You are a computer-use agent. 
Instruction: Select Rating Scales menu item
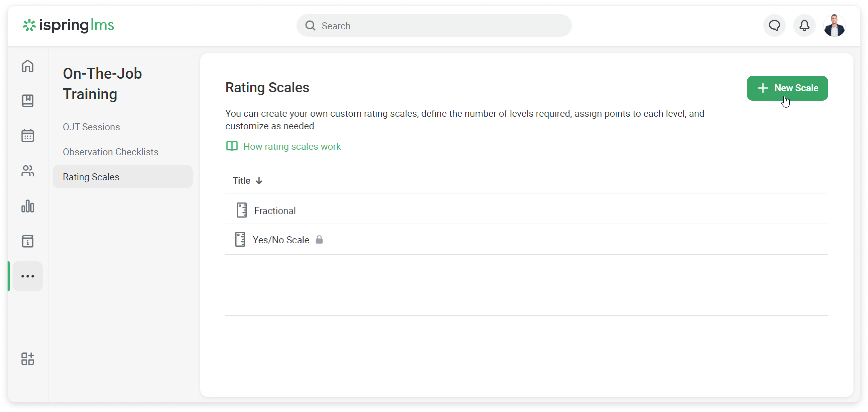point(91,177)
